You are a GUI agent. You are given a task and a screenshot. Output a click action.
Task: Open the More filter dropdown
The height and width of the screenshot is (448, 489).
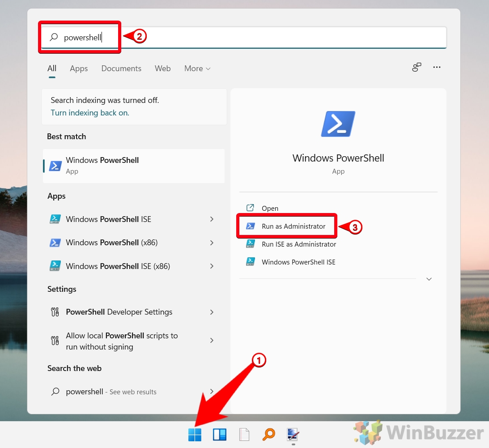pos(197,68)
